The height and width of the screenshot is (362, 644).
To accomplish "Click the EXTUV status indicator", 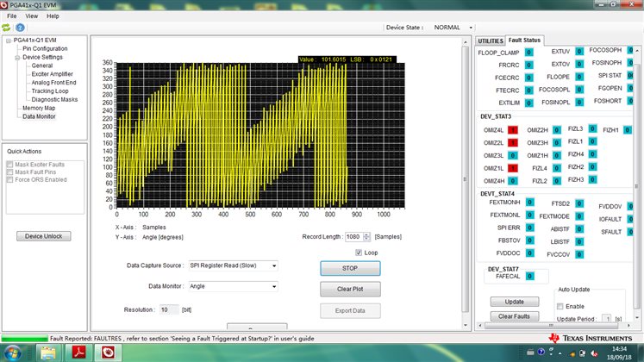I will pyautogui.click(x=579, y=52).
